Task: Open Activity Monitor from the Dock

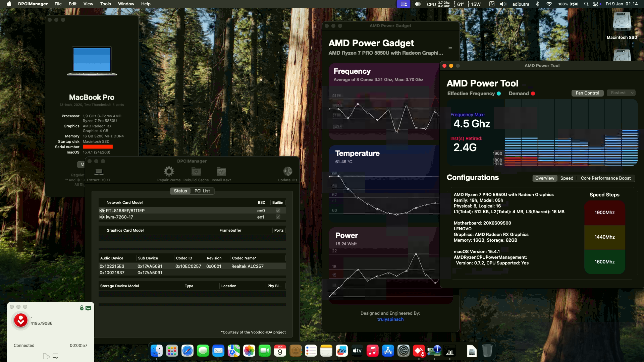Action: click(x=450, y=351)
